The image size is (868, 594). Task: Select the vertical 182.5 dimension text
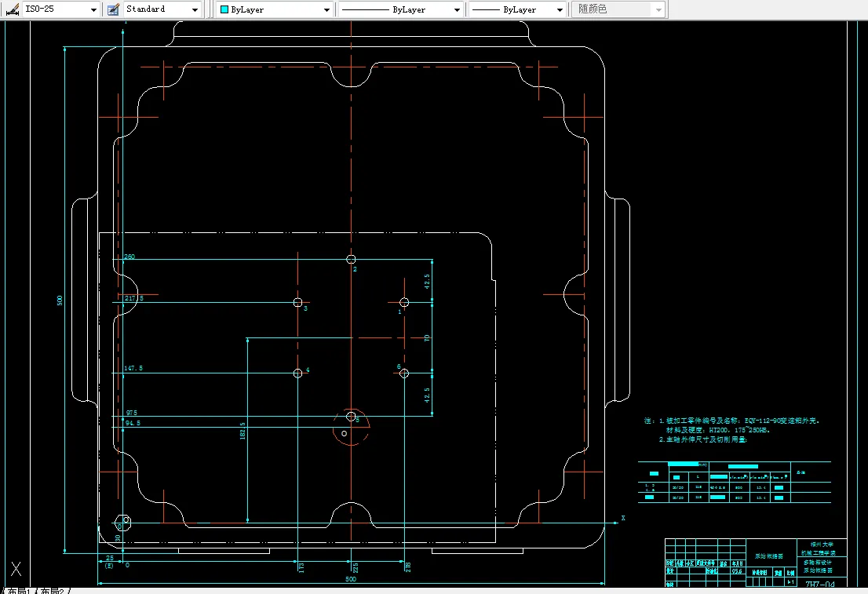click(243, 431)
